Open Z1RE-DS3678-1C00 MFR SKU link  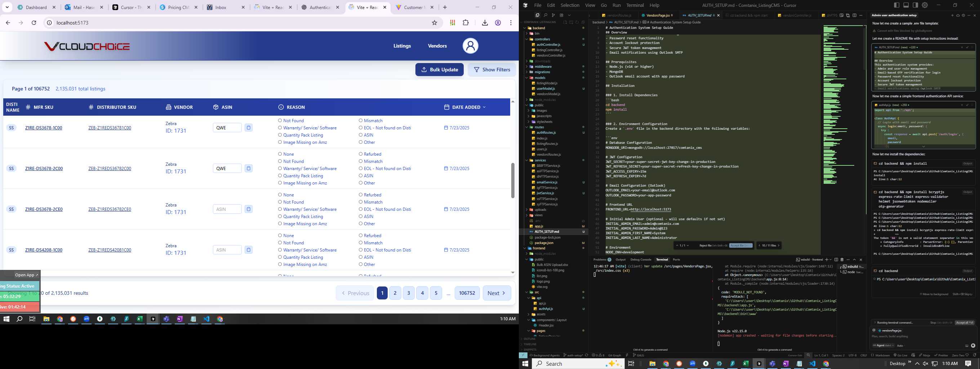[x=43, y=128]
